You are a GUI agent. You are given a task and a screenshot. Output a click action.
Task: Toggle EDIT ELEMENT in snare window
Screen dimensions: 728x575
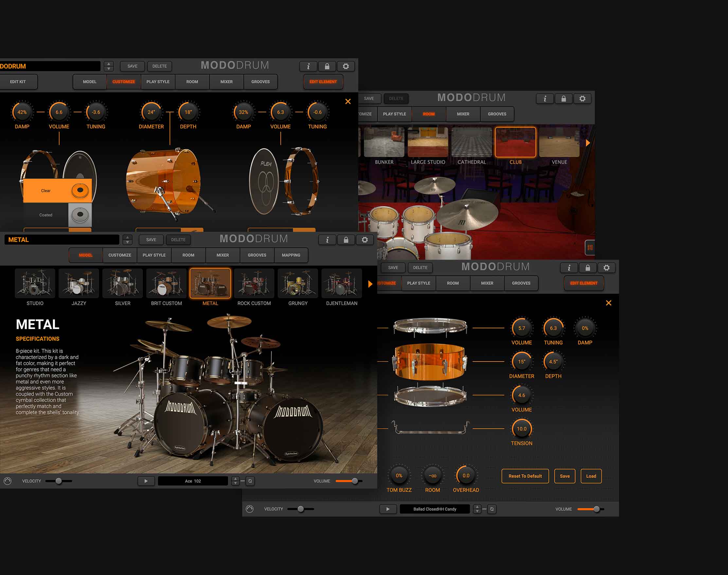(584, 283)
